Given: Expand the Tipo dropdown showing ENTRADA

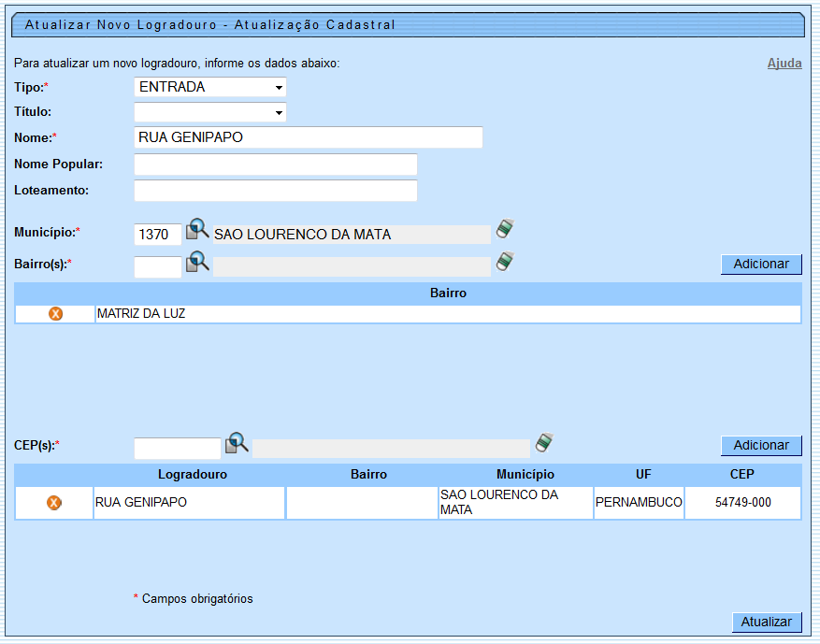Looking at the screenshot, I should [x=210, y=87].
